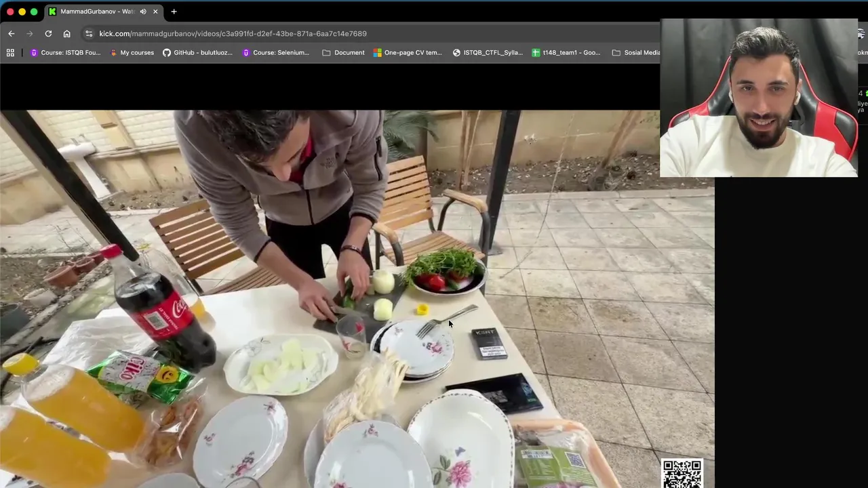This screenshot has width=868, height=488.
Task: Expand the Document bookmarks folder
Action: 343,52
